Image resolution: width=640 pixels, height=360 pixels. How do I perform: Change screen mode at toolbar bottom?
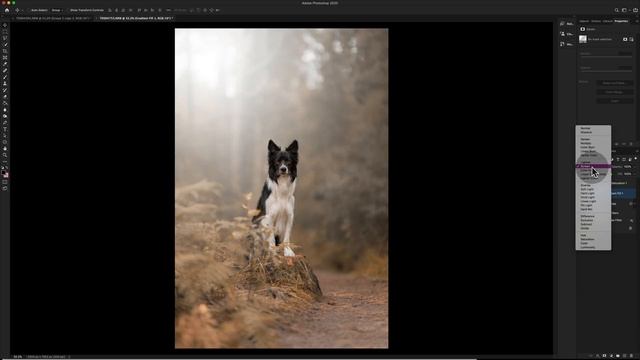click(x=5, y=189)
